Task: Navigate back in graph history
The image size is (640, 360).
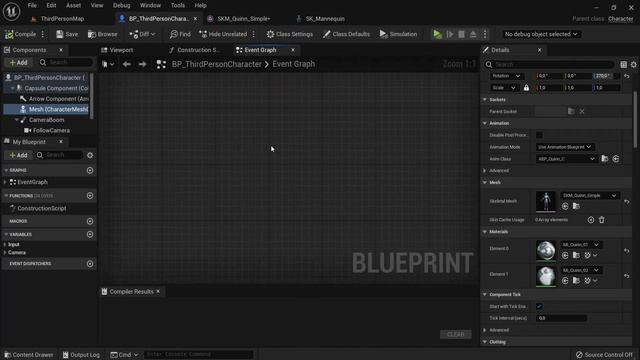Action: (x=127, y=64)
